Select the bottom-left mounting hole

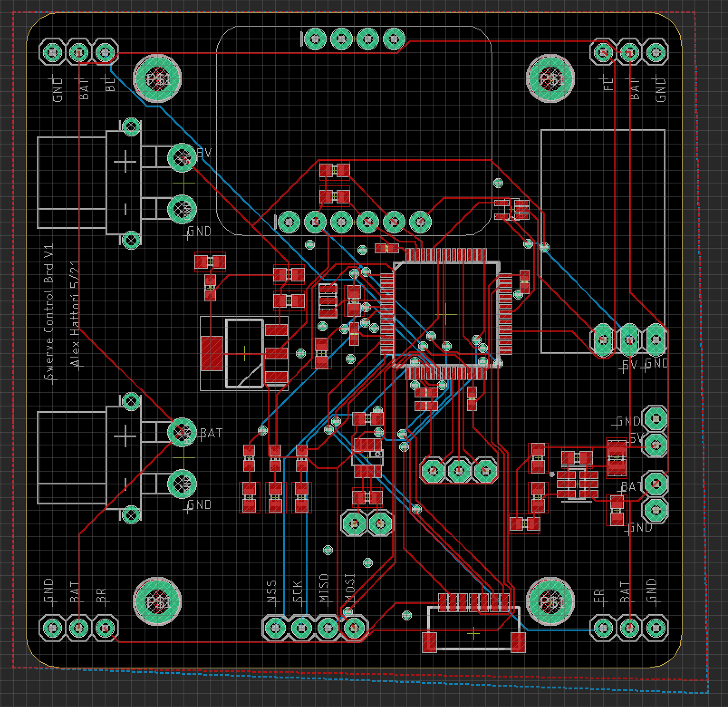157,601
